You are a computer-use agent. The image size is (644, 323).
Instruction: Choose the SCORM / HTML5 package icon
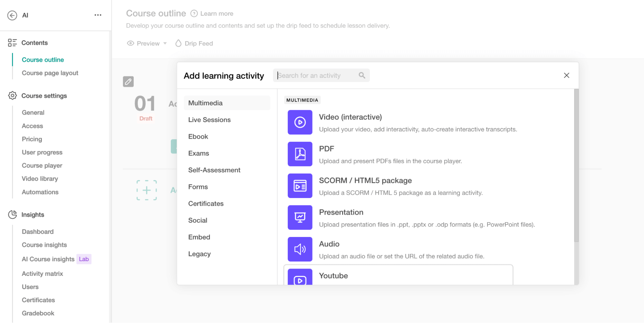point(300,186)
